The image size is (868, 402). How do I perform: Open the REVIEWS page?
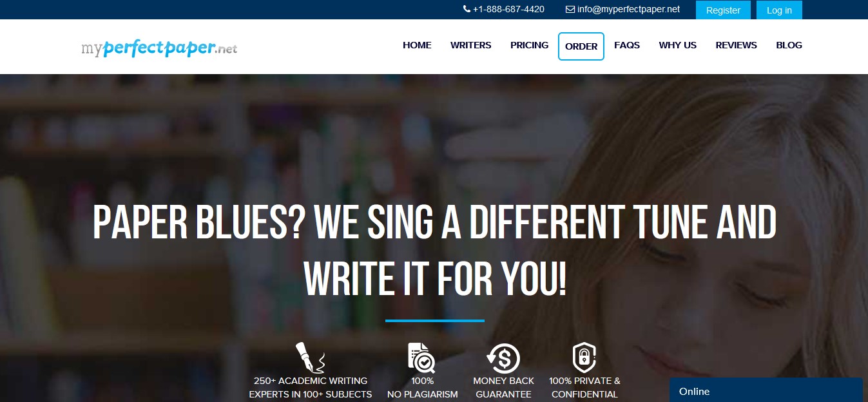pyautogui.click(x=736, y=45)
